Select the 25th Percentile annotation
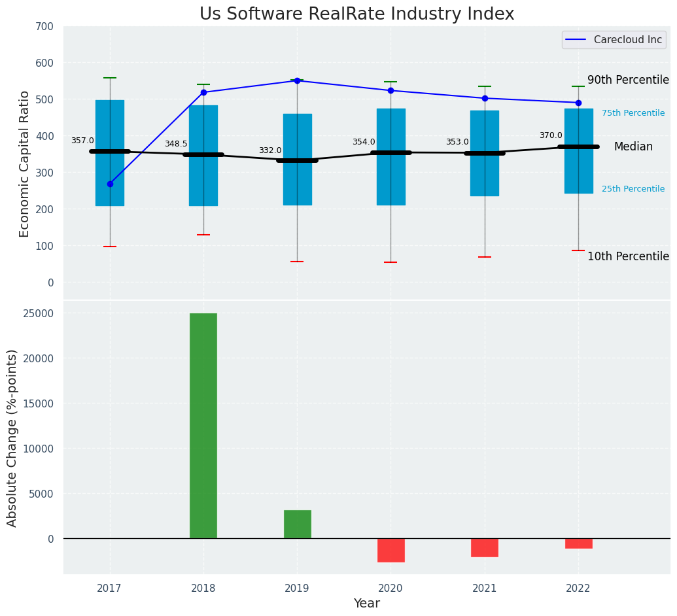 [633, 189]
